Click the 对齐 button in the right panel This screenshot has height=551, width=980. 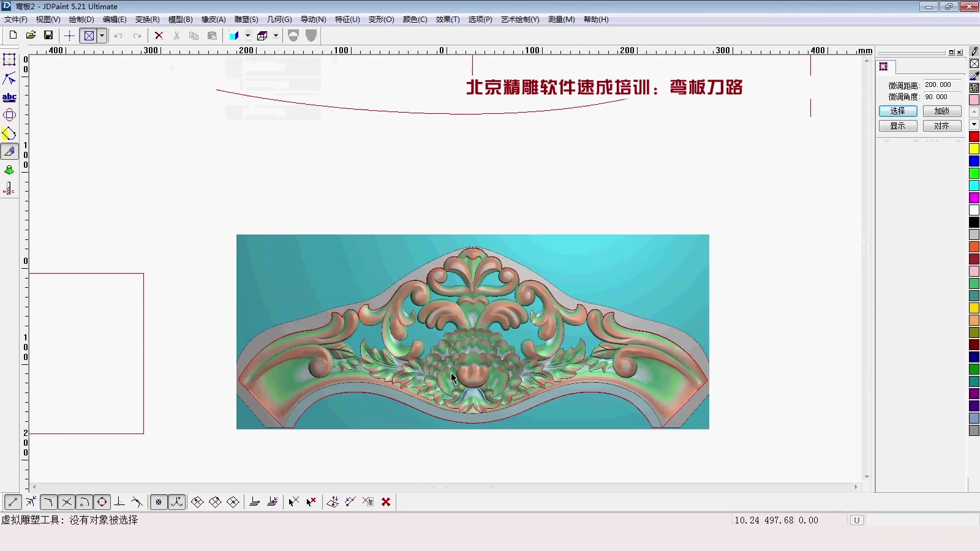click(942, 126)
